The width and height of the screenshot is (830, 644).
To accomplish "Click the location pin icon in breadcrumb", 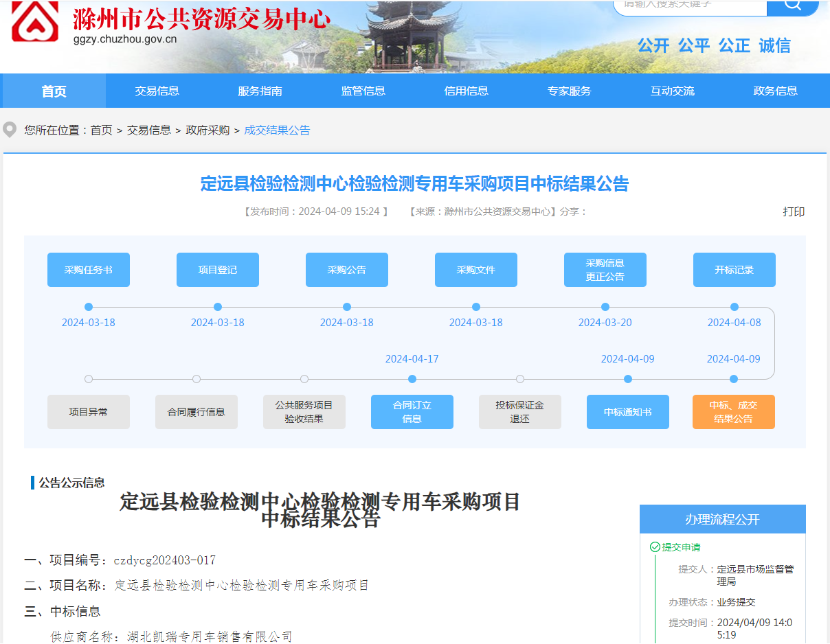I will (x=10, y=130).
